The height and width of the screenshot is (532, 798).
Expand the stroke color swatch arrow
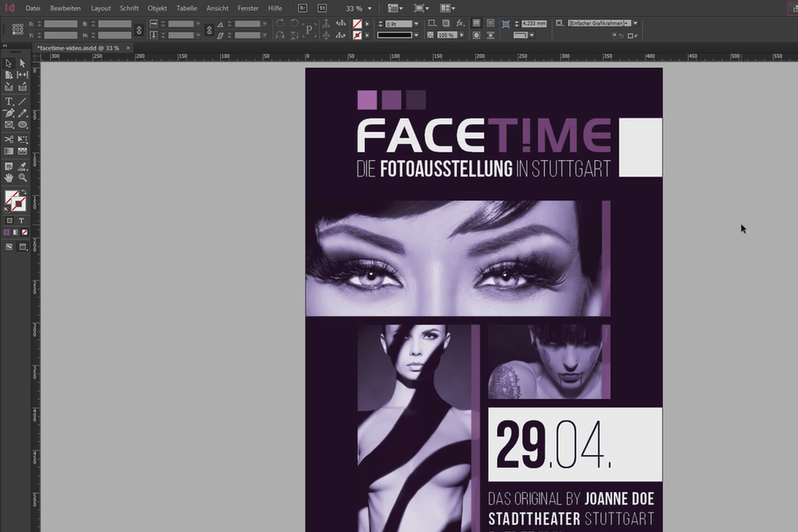point(367,35)
